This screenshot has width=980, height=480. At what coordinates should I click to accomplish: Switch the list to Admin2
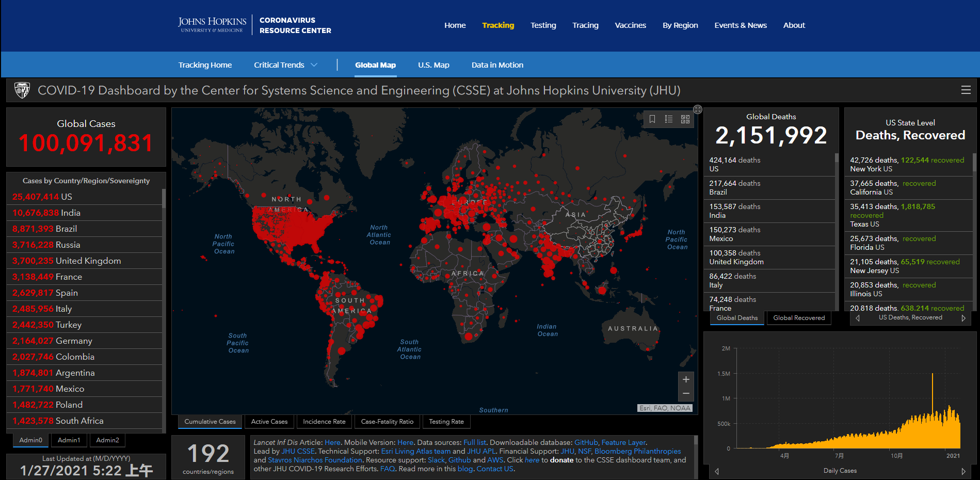[107, 440]
